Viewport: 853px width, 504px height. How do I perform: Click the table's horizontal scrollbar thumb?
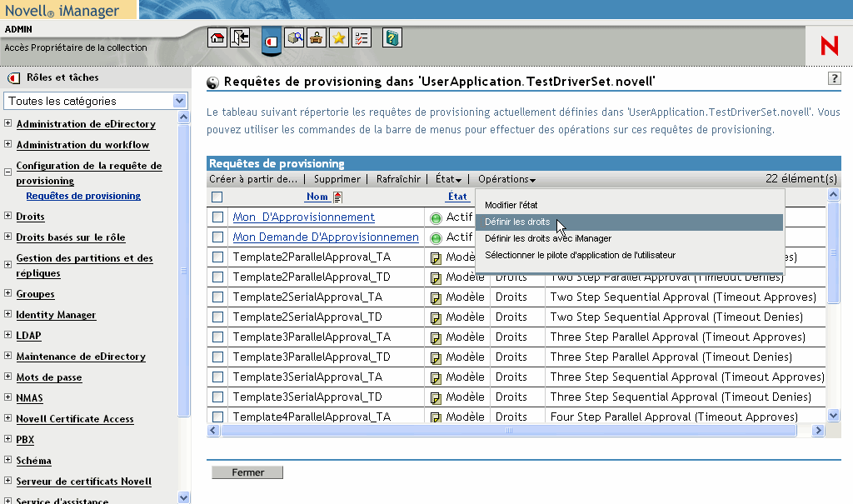click(508, 431)
